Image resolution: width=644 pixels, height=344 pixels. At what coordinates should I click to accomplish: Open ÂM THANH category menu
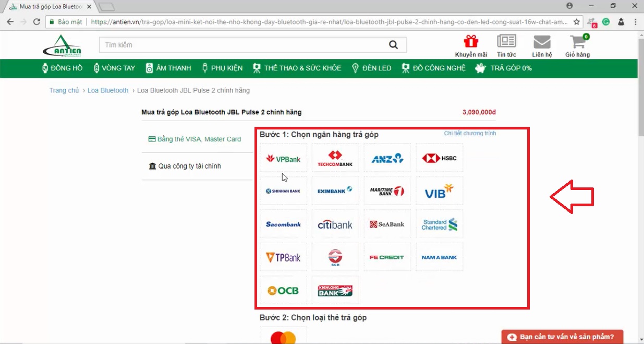click(x=168, y=68)
